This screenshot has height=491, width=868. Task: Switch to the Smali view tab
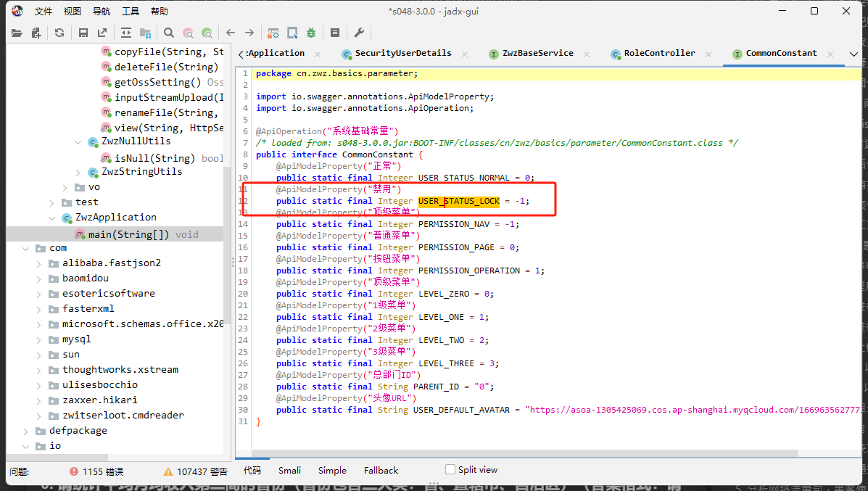tap(289, 470)
